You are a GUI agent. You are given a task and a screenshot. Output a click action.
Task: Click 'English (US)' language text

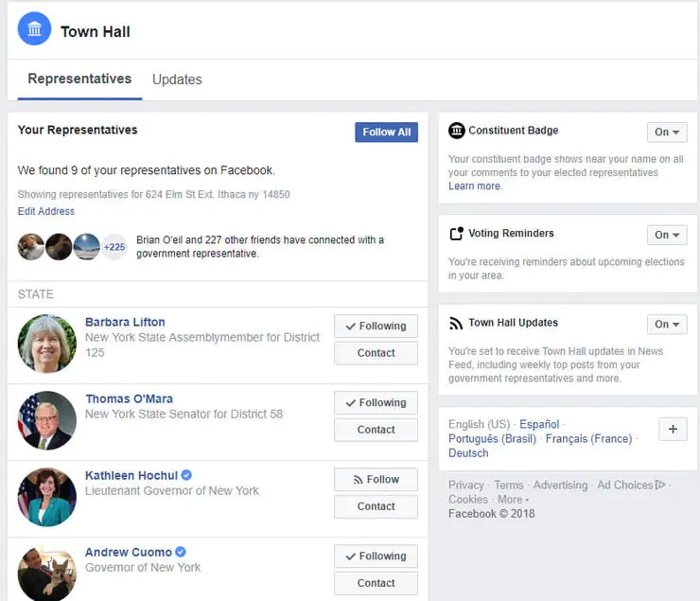click(x=479, y=424)
